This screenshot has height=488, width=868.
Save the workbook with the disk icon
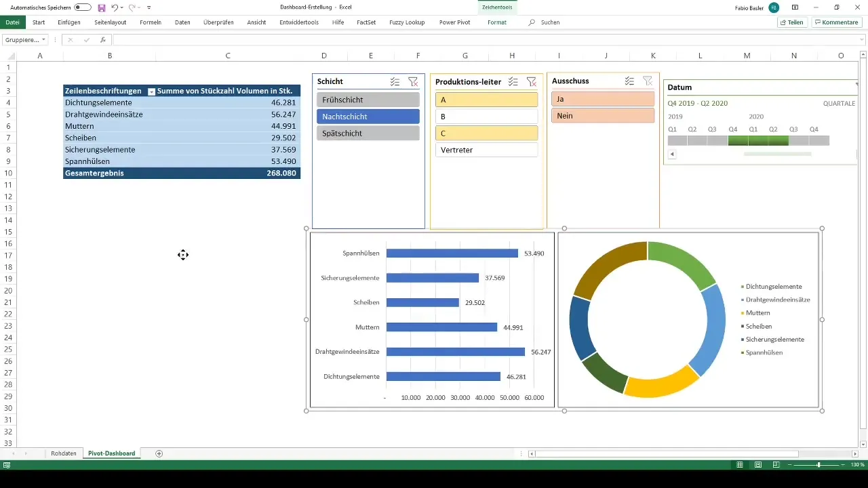(x=102, y=7)
